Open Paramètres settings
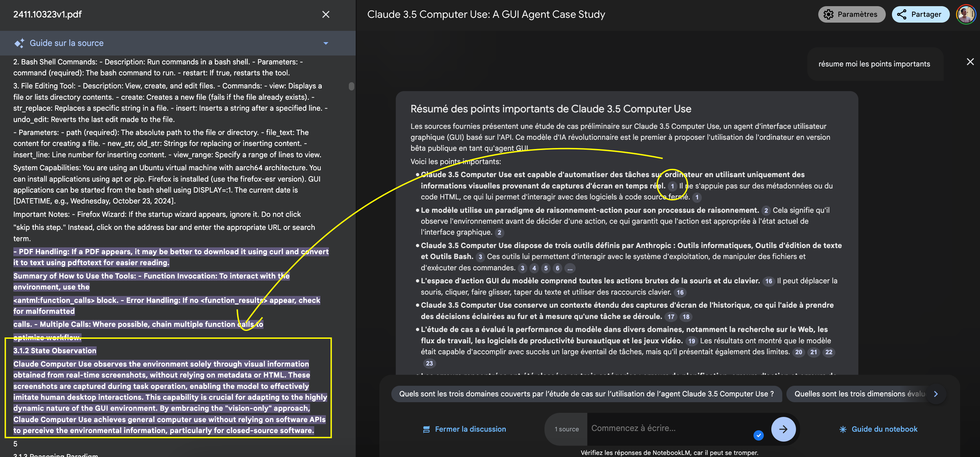980x457 pixels. tap(852, 14)
